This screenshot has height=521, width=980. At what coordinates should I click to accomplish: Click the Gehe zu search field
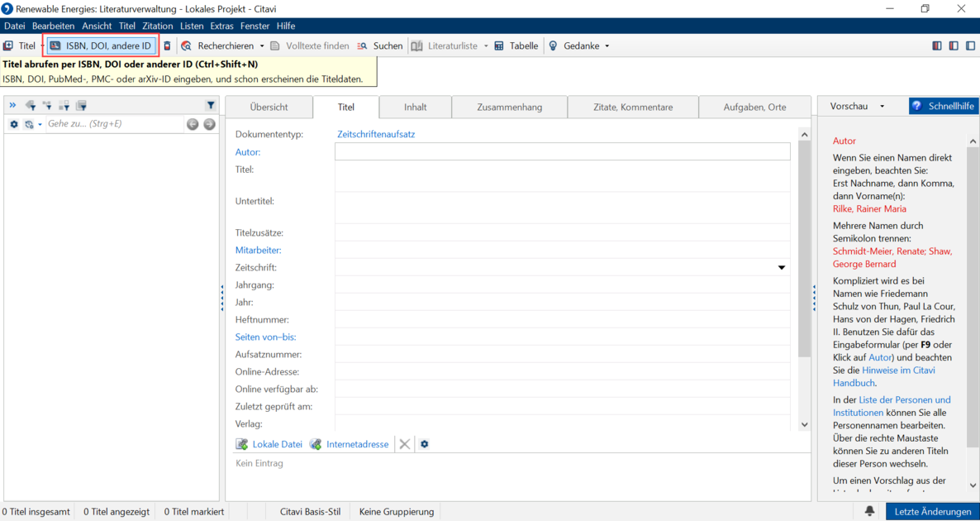(x=114, y=125)
